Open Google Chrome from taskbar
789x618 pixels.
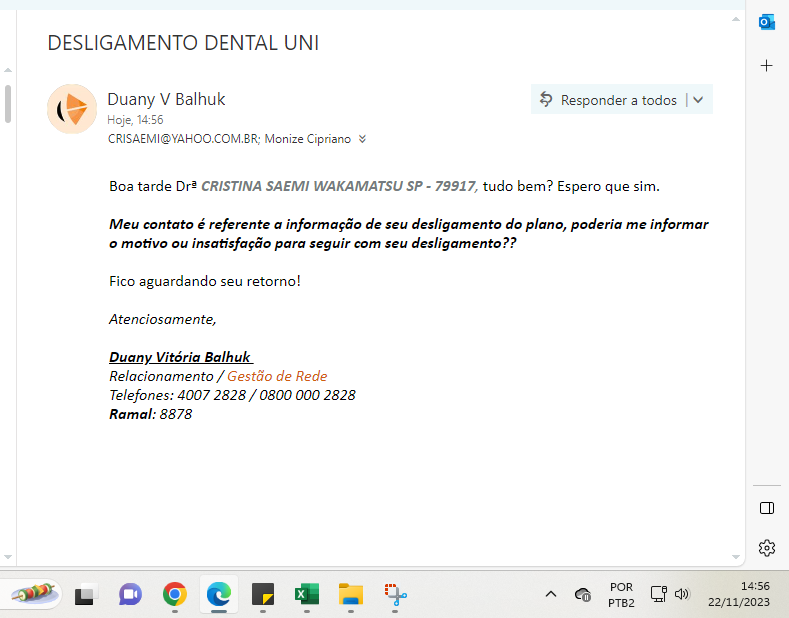(175, 594)
